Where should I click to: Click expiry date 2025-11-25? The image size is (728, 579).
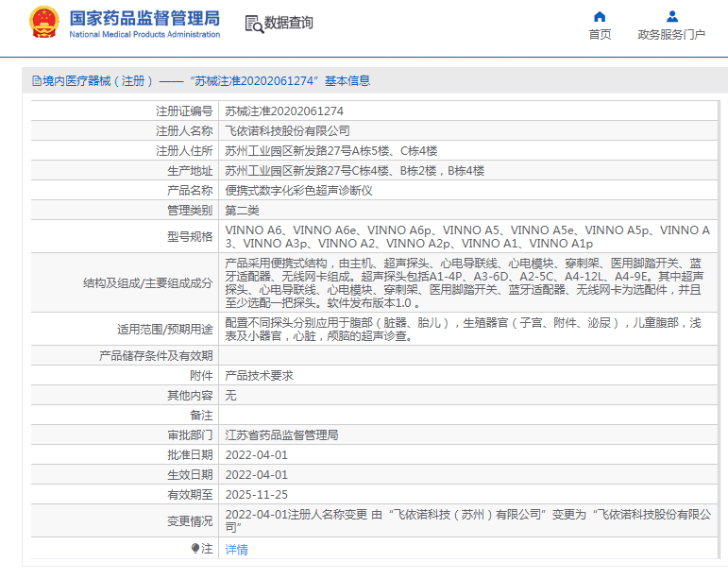(256, 495)
